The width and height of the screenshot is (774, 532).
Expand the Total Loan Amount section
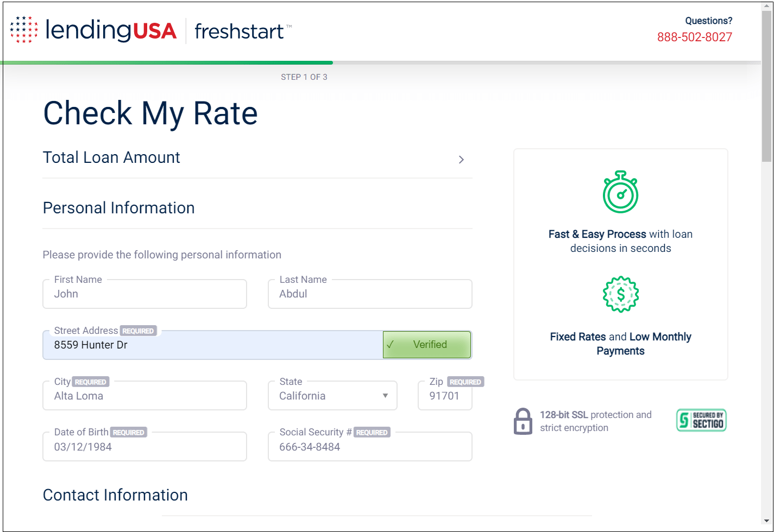(x=461, y=160)
